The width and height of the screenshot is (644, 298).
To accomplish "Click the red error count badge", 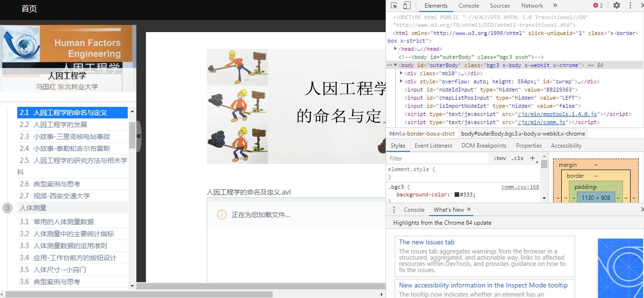I will coord(598,6).
